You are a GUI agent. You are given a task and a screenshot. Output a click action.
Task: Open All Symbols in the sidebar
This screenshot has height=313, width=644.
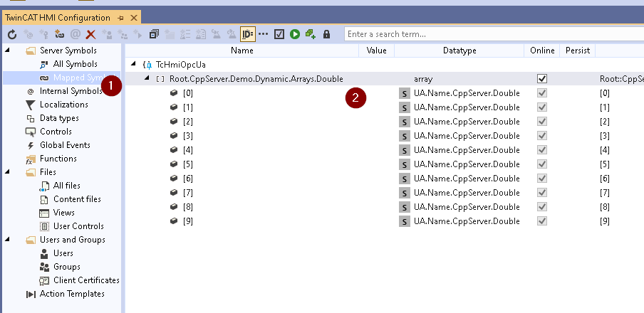[76, 64]
